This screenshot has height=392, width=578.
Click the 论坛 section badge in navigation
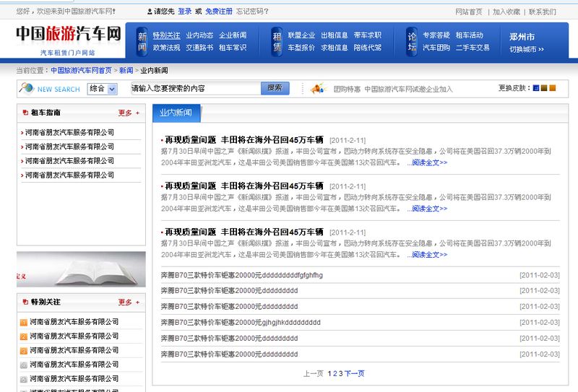pyautogui.click(x=412, y=42)
